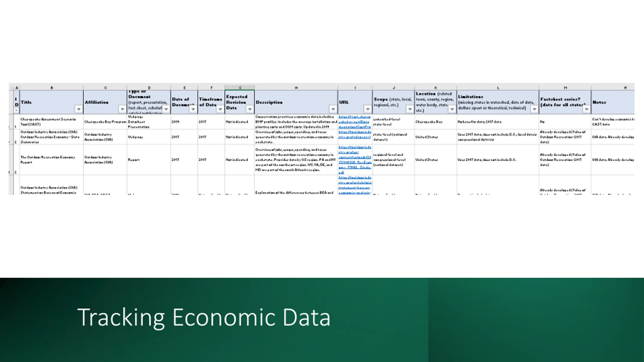644x362 pixels.
Task: Open the Date of Document filter dropdown
Action: pos(193,109)
